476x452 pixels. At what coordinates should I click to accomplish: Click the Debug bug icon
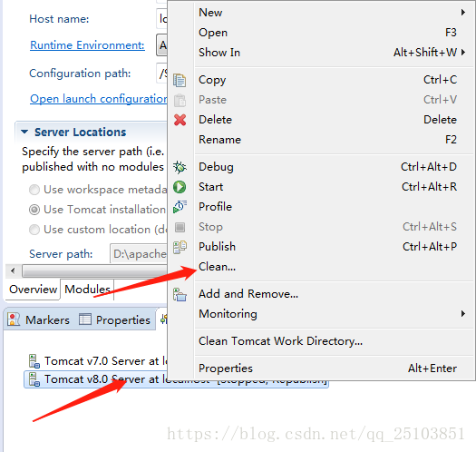(x=180, y=167)
